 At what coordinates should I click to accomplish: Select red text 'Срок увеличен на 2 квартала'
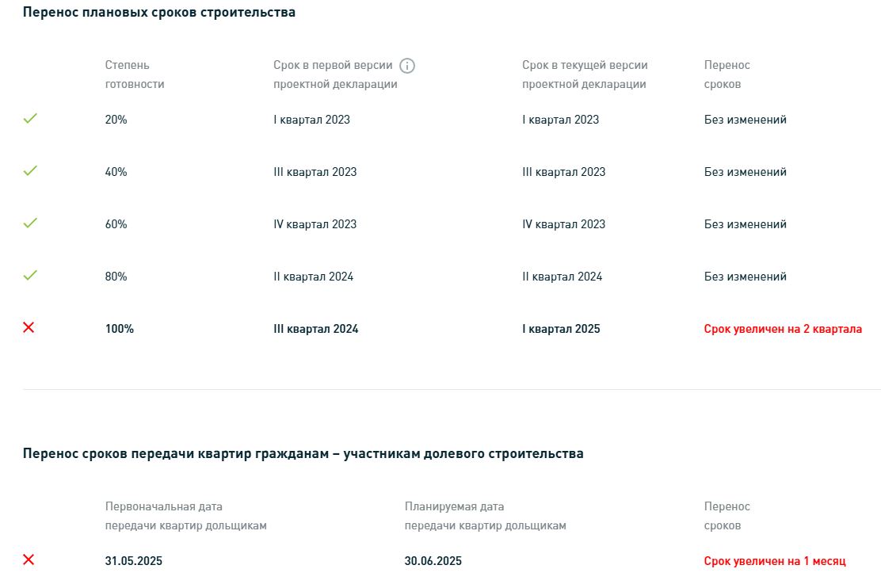pos(783,329)
